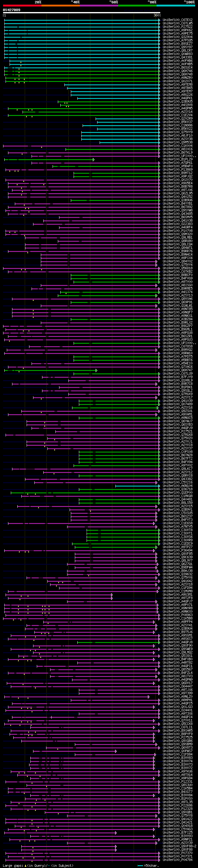Screen dimensions: 198x868
Task: Select hit UniRef100_Q43381
Action: coord(178,57)
